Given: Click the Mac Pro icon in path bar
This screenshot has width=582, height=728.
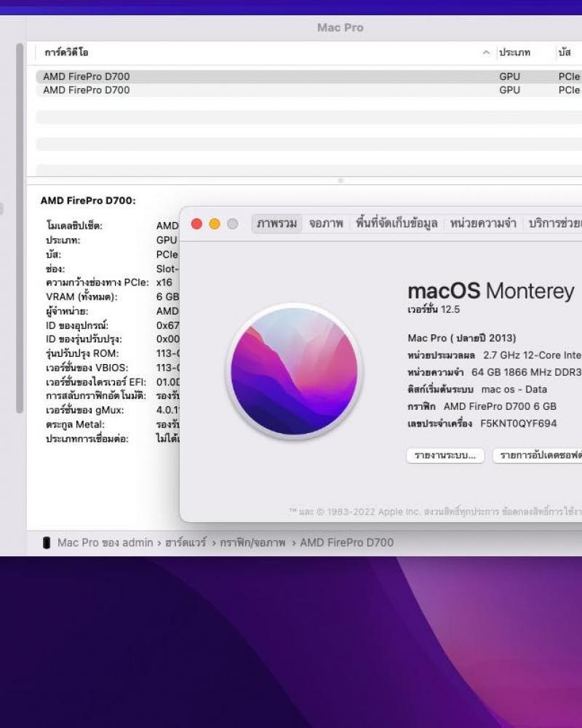Looking at the screenshot, I should 47,542.
